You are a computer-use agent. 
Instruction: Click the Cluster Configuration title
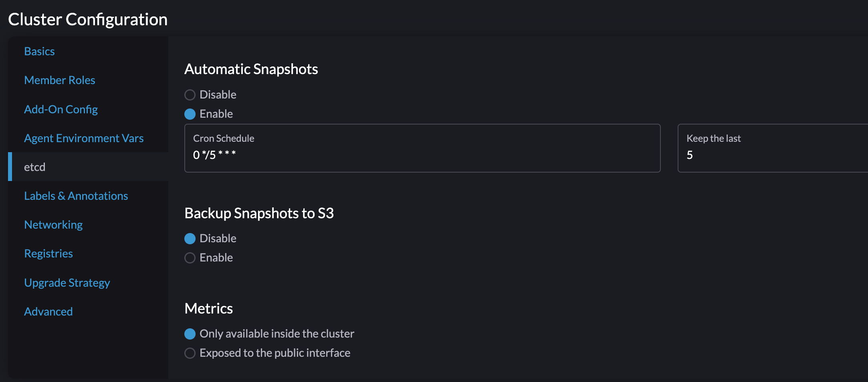pos(88,19)
